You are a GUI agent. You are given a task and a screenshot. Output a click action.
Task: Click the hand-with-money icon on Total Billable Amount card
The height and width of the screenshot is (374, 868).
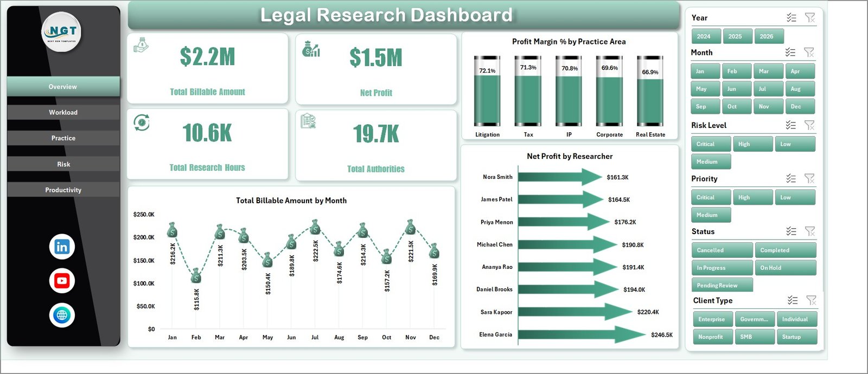pyautogui.click(x=141, y=45)
